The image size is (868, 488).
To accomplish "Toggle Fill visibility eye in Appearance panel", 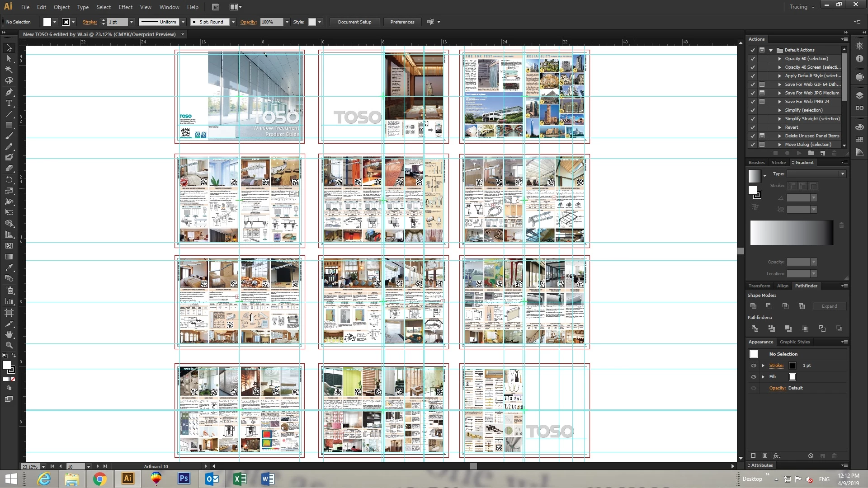I will [x=753, y=377].
